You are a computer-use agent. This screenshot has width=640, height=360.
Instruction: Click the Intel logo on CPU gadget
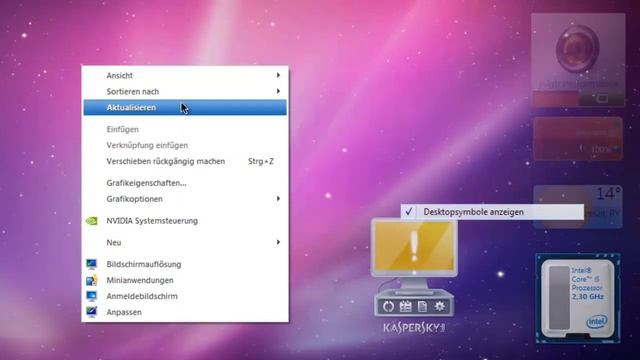click(597, 322)
